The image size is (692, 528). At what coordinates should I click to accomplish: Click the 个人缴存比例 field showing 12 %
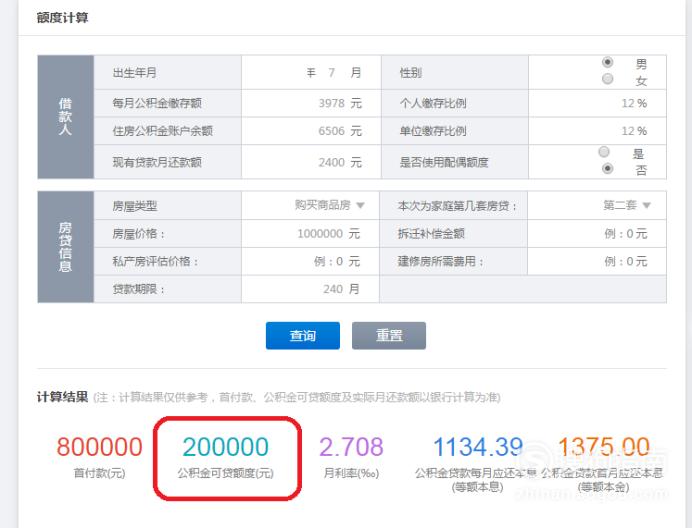(597, 103)
